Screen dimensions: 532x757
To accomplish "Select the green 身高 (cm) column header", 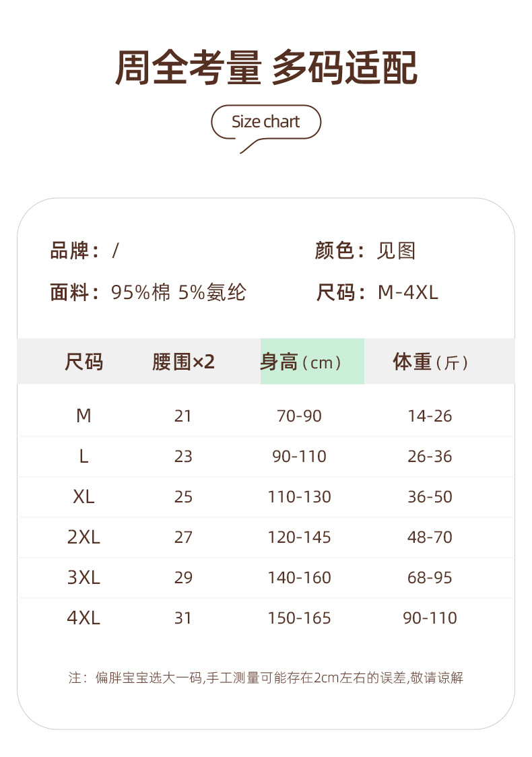I will (312, 362).
